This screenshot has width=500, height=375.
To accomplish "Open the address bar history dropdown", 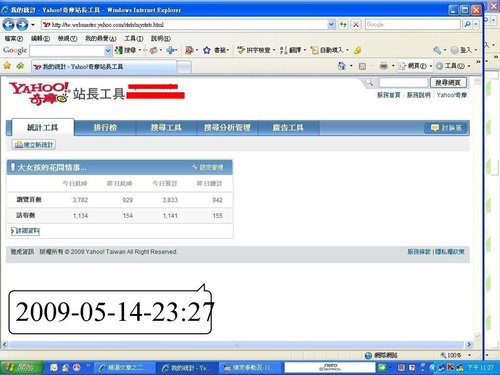I will click(331, 24).
